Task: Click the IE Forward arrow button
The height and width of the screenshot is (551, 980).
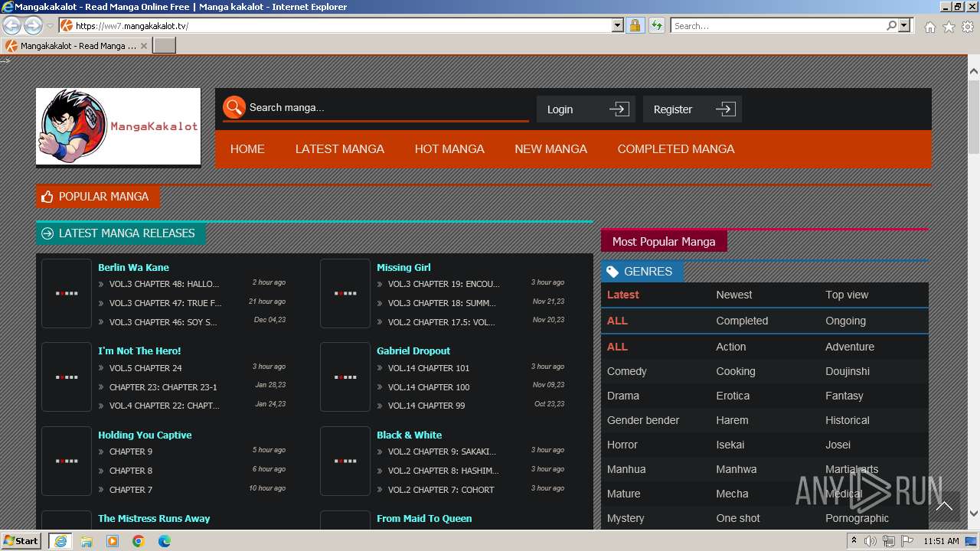Action: pyautogui.click(x=33, y=25)
